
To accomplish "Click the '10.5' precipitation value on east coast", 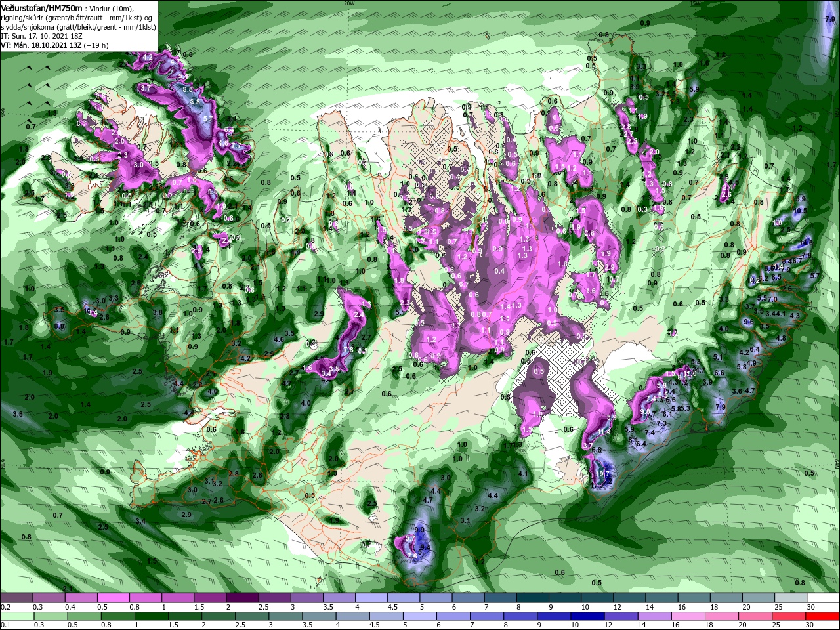I will (800, 211).
